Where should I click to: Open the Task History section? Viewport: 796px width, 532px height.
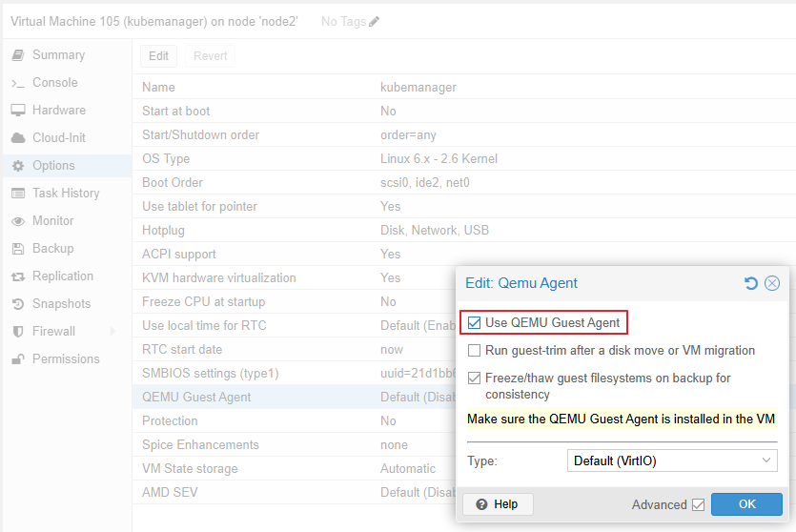click(x=67, y=194)
